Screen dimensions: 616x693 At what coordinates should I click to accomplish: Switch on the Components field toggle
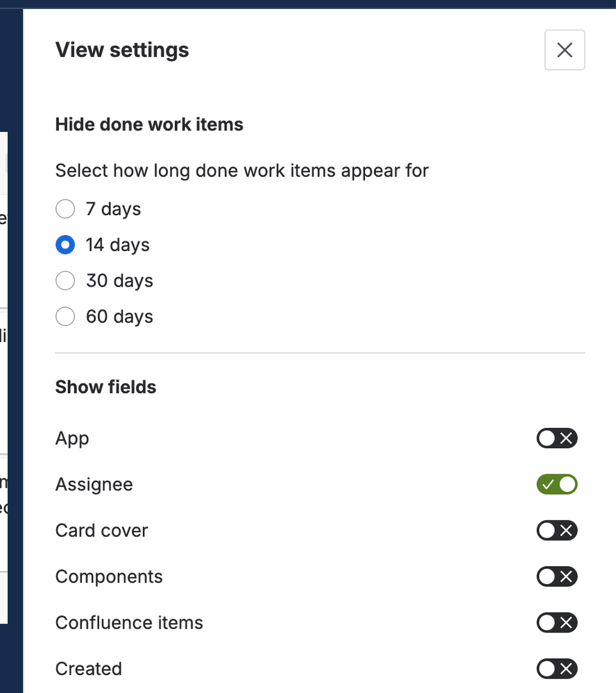557,576
